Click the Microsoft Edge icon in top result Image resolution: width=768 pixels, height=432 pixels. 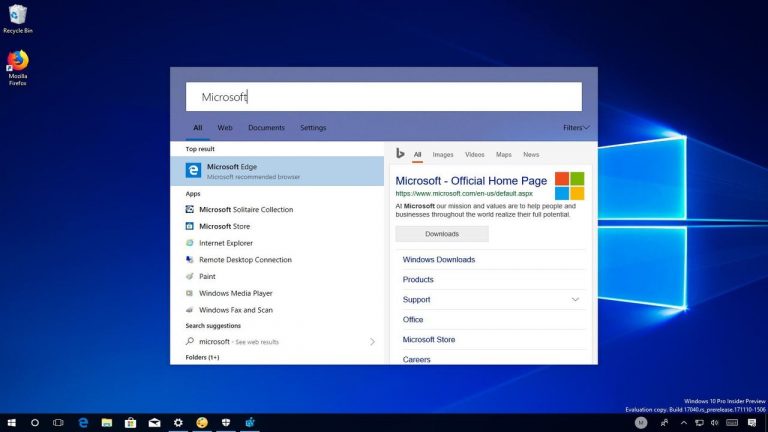pyautogui.click(x=193, y=170)
